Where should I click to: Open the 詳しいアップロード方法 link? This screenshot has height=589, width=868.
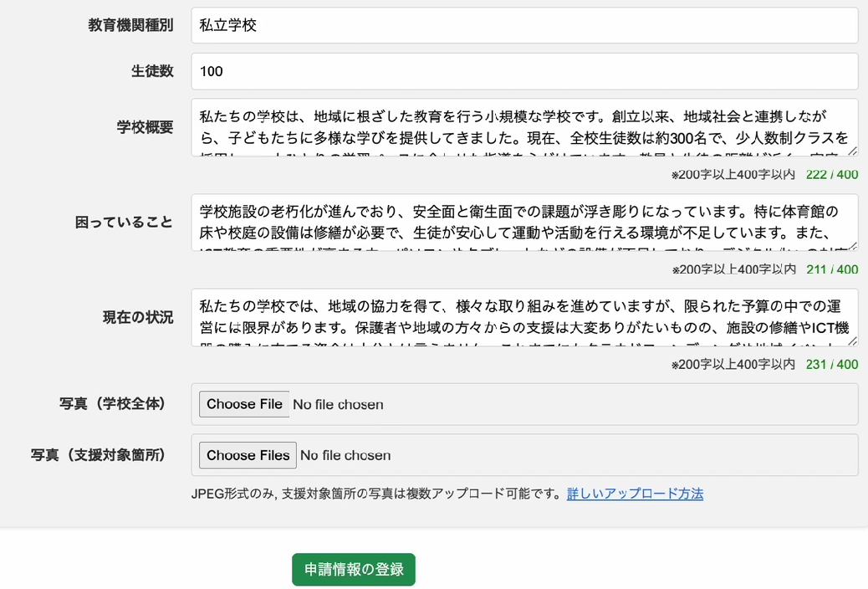tap(635, 494)
